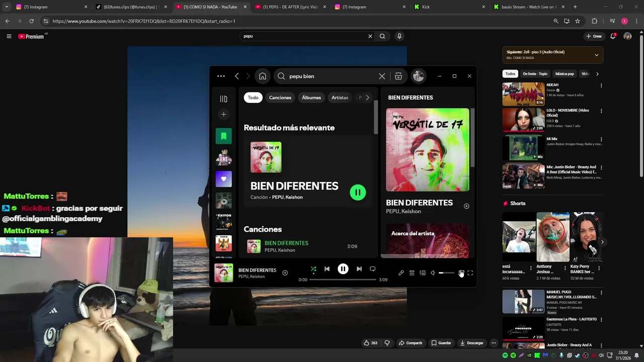Screen dimensions: 644x362
Task: Skip to next track in Spotify
Action: point(359,269)
